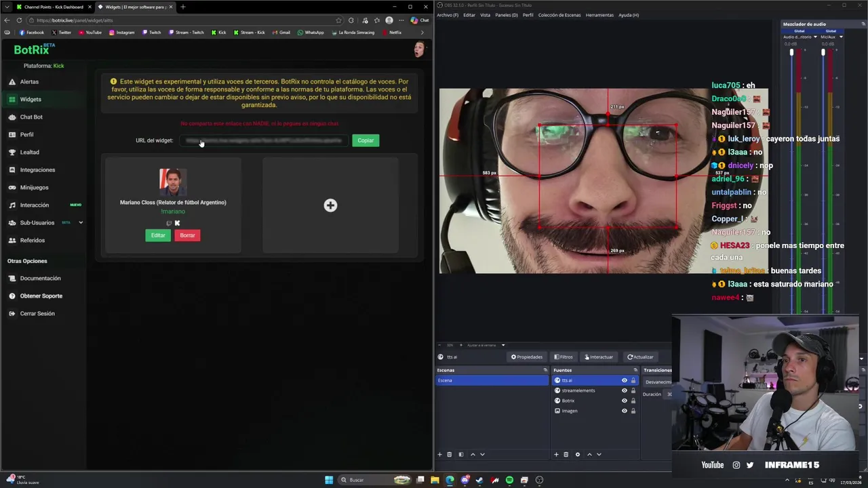The width and height of the screenshot is (868, 488).
Task: Add a new voice with plus card
Action: coord(330,205)
